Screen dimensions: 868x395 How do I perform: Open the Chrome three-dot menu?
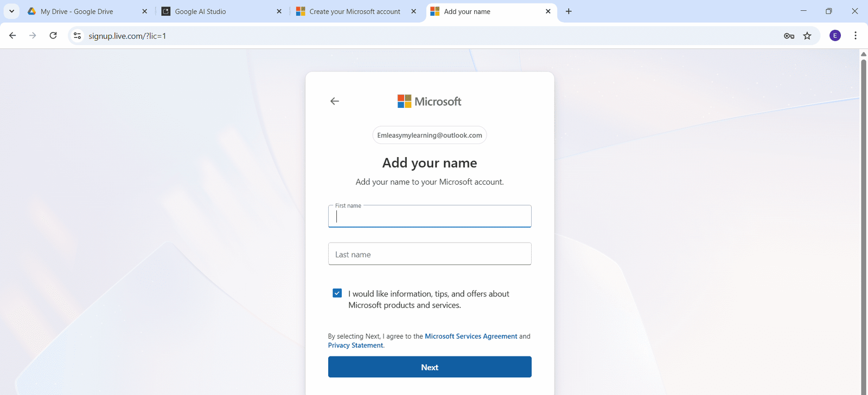(856, 36)
